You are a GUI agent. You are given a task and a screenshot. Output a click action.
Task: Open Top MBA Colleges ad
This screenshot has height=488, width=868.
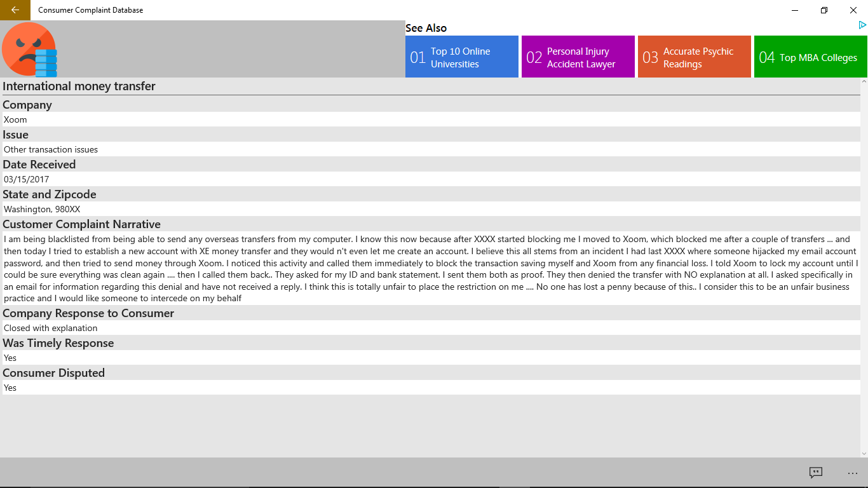[811, 57]
